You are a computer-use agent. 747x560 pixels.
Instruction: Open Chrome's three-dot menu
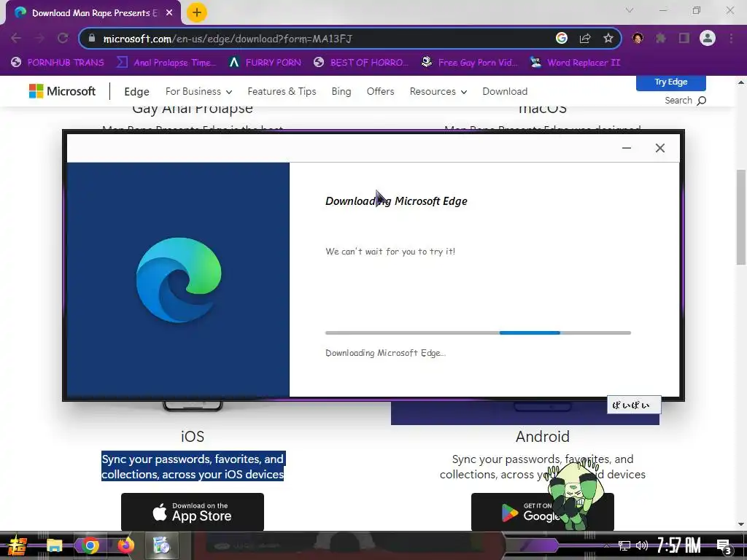(731, 38)
